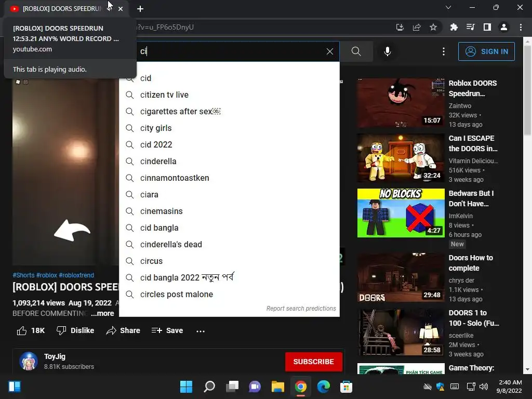Click the #Shorts hashtag link
This screenshot has width=532, height=399.
[23, 275]
